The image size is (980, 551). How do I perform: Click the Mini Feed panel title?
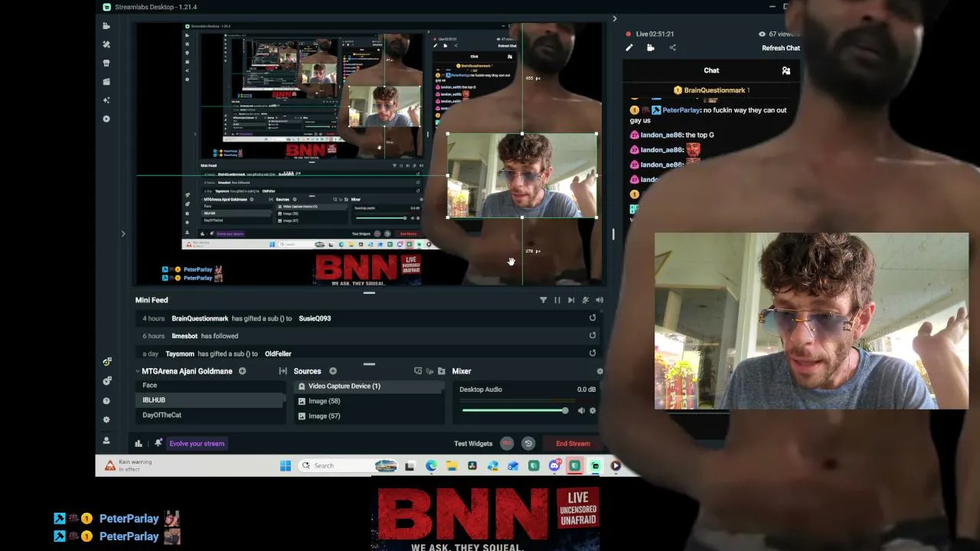(x=152, y=300)
